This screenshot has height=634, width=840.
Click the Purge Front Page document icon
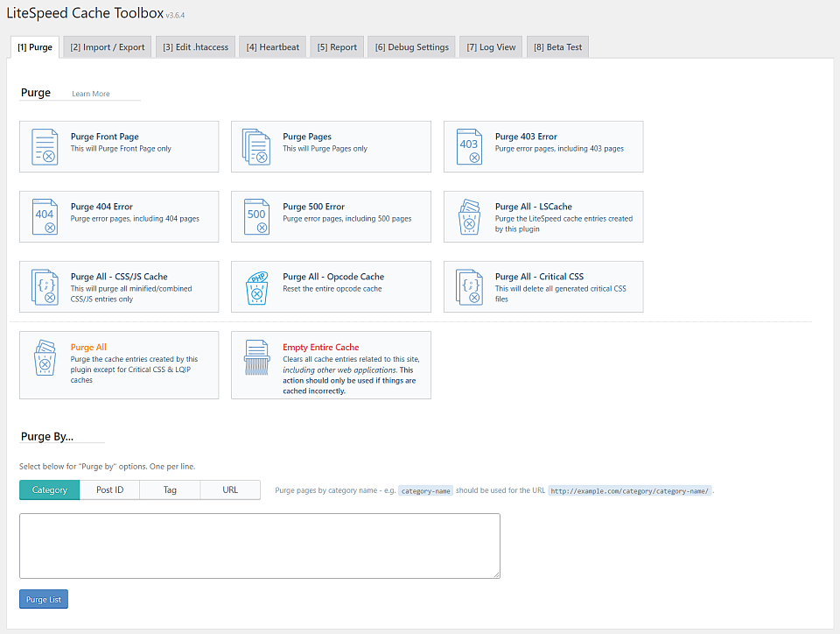(45, 146)
